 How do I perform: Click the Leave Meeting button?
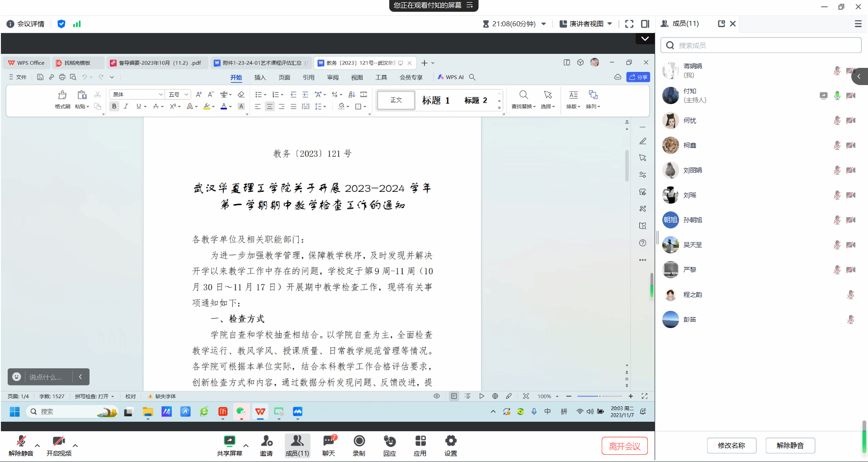(624, 446)
